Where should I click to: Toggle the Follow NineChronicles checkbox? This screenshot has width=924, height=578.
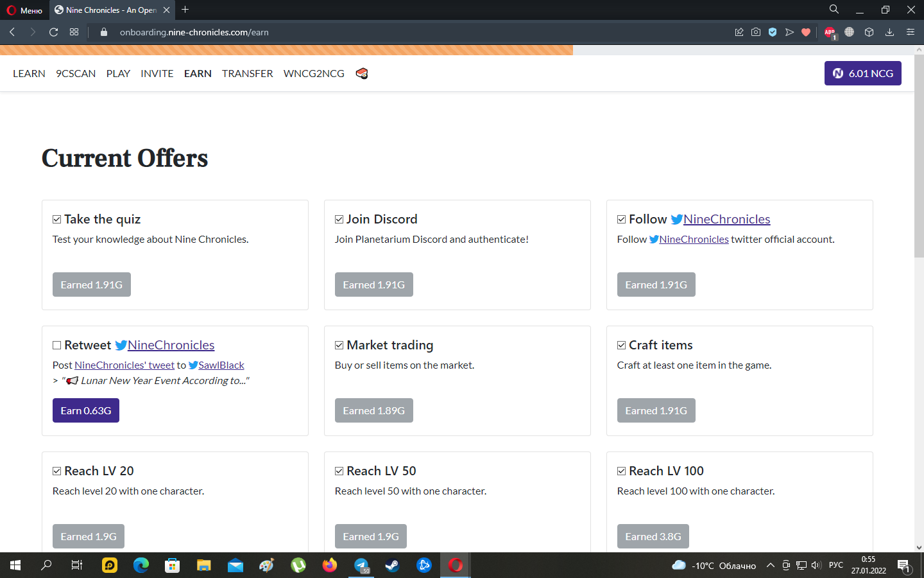[622, 220]
